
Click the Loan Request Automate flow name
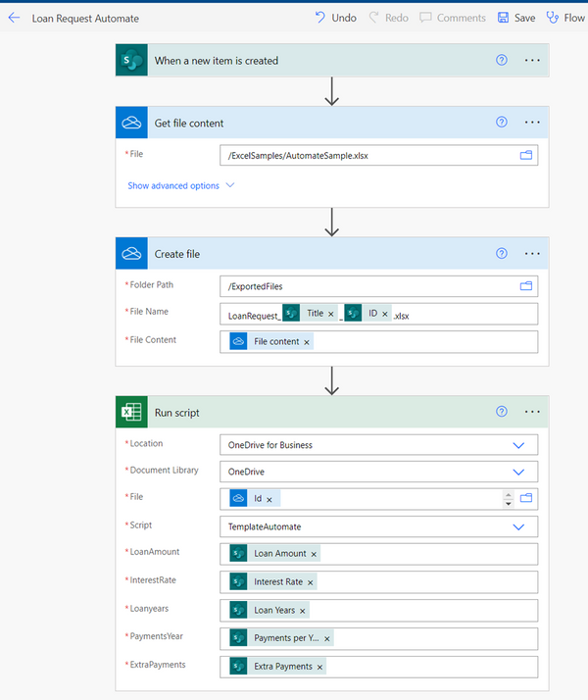pyautogui.click(x=85, y=19)
